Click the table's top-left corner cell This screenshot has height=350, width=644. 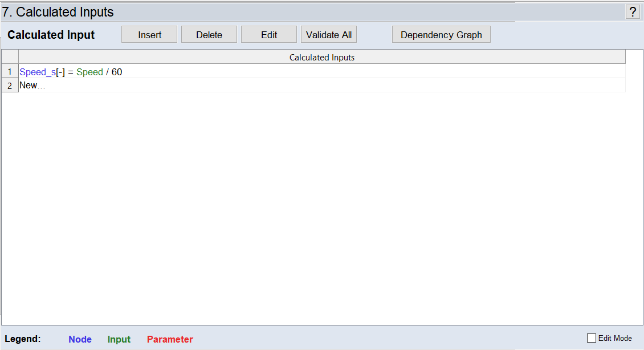10,57
